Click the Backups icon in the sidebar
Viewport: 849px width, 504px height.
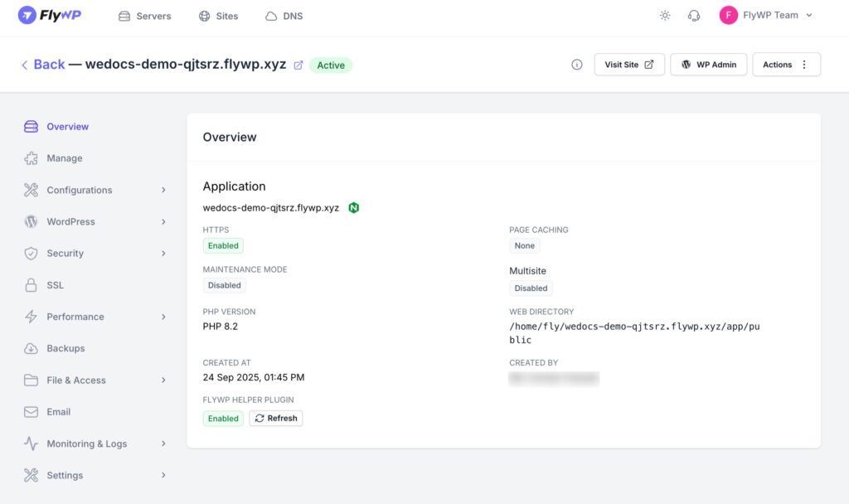pyautogui.click(x=32, y=349)
